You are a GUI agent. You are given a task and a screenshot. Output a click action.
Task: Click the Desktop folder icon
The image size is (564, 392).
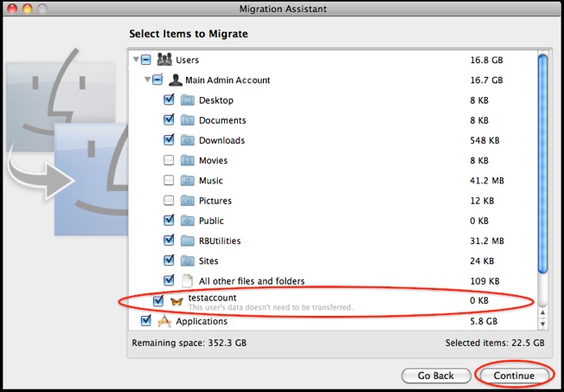pos(188,100)
